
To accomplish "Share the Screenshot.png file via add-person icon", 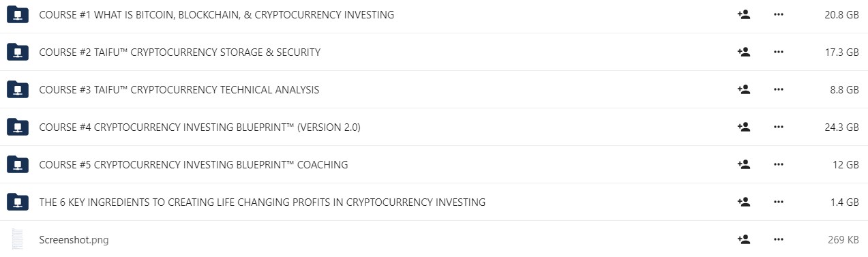I will [x=744, y=239].
